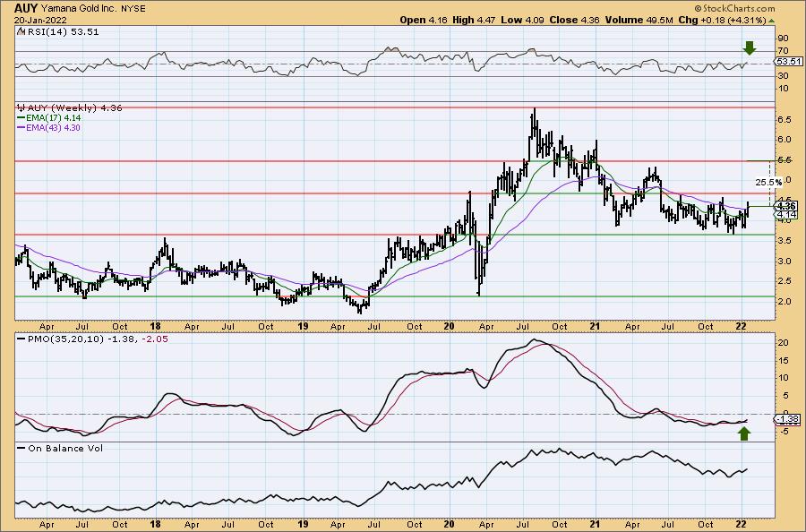The height and width of the screenshot is (532, 806).
Task: Select the -1.38 PMO tag on right axis
Action: coord(788,419)
